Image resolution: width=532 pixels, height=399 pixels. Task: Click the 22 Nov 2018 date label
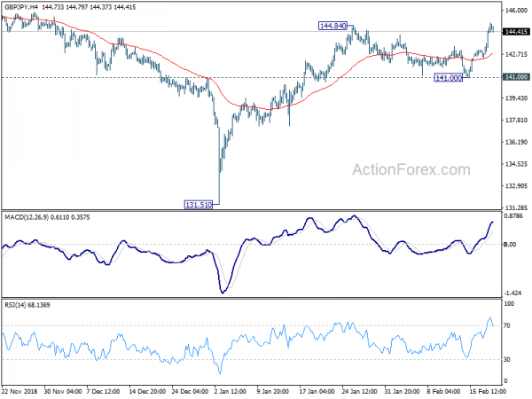(20, 391)
